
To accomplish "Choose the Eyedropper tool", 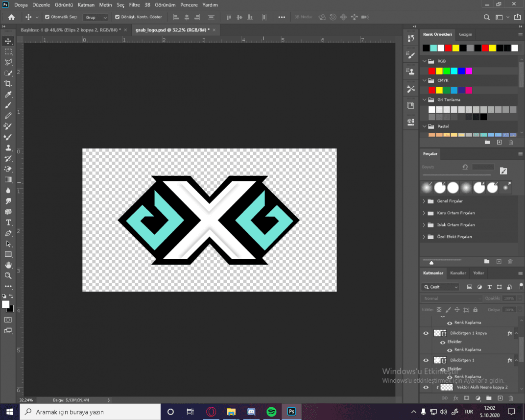I will point(8,94).
